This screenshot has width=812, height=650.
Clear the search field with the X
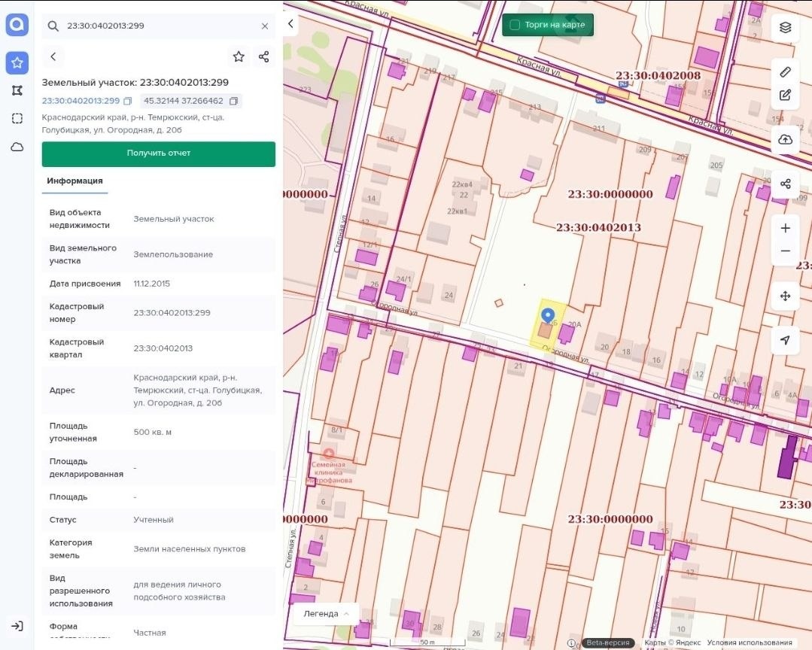point(265,26)
